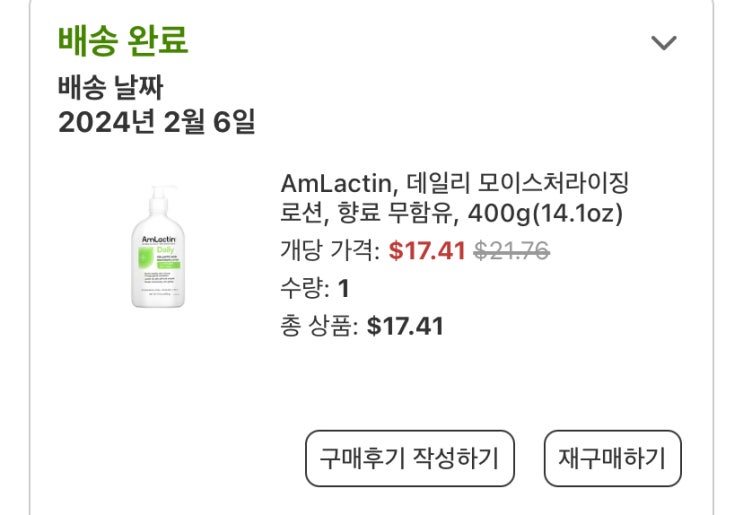Click the pump top of the lotion bottle
Image resolution: width=743 pixels, height=515 pixels.
pos(157,196)
